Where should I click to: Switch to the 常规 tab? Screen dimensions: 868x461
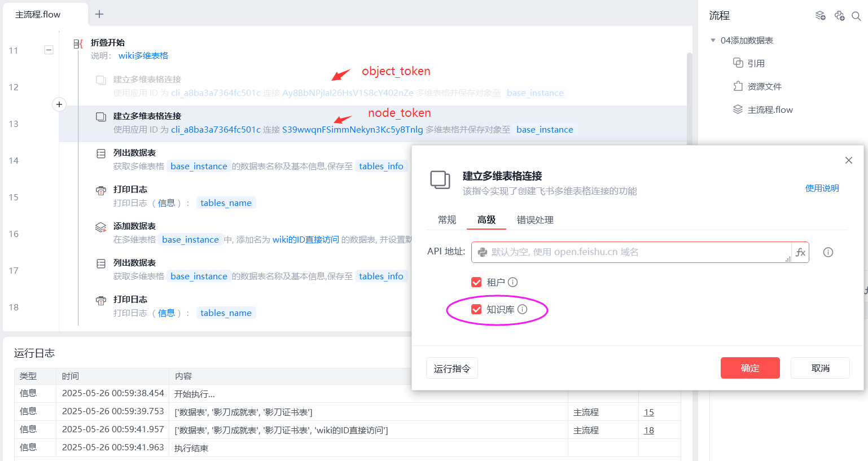(x=447, y=219)
